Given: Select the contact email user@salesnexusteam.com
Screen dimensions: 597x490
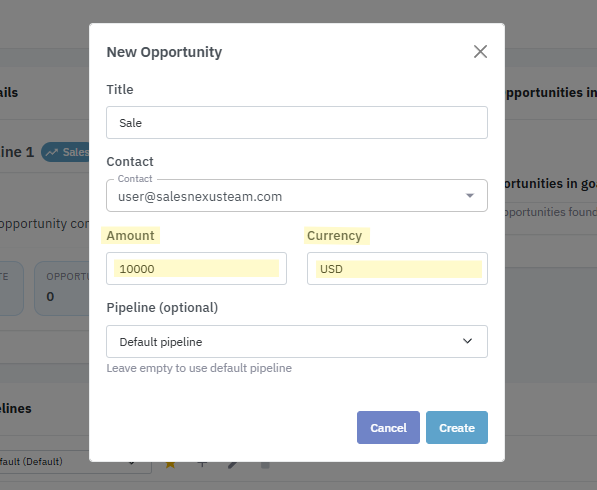Looking at the screenshot, I should tap(200, 196).
